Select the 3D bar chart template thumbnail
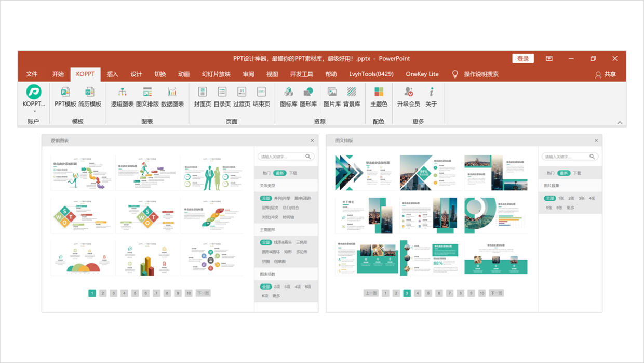Image resolution: width=644 pixels, height=363 pixels. (147, 258)
